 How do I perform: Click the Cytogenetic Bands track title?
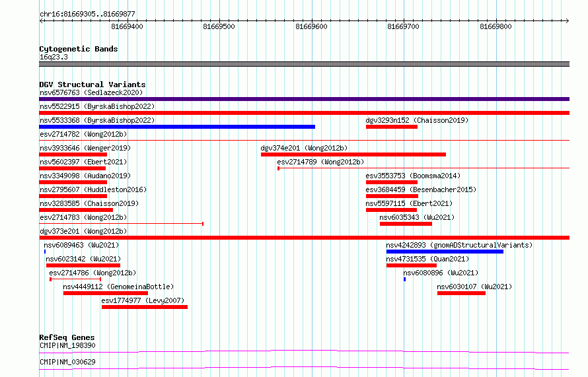[79, 49]
